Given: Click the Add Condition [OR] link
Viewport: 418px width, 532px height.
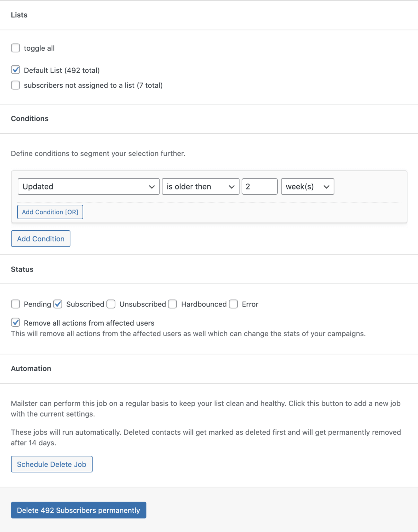Looking at the screenshot, I should (x=50, y=212).
